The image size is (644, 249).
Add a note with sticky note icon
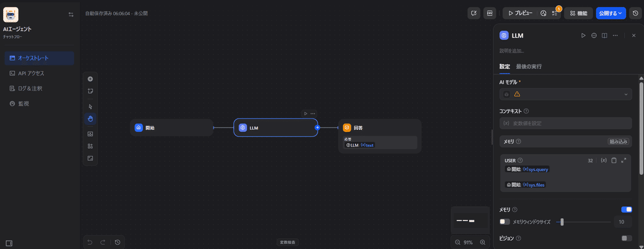pyautogui.click(x=90, y=91)
